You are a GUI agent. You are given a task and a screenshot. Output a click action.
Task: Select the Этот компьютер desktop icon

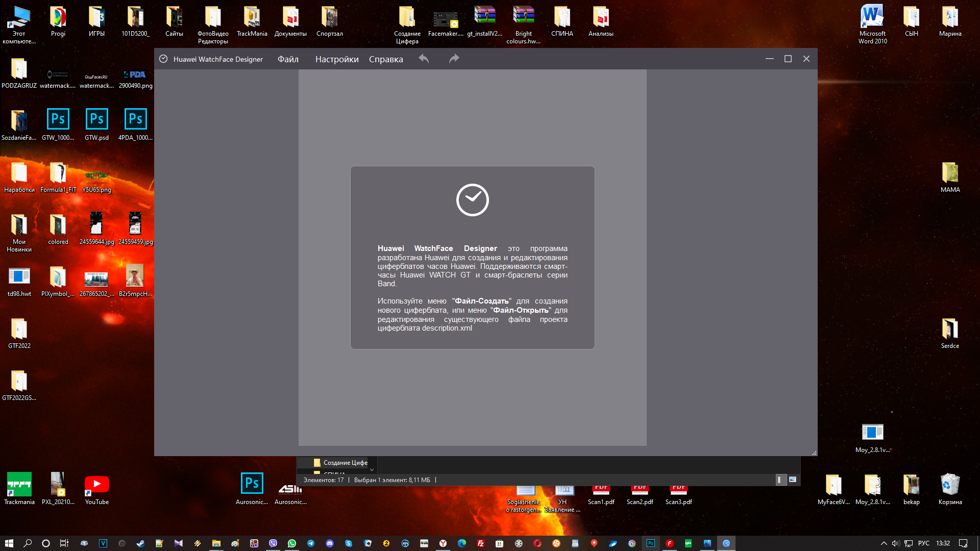click(x=19, y=24)
